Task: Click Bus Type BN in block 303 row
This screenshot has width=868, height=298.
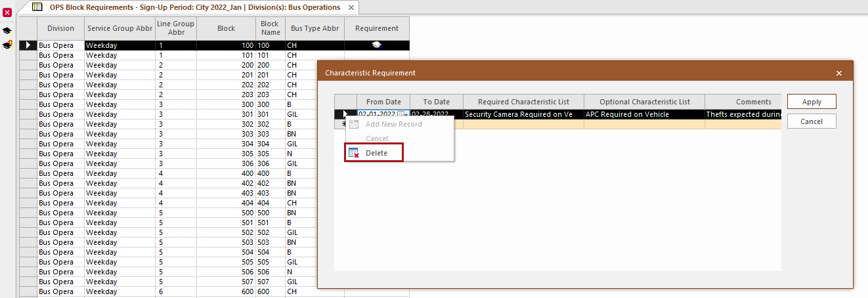Action: (301, 134)
